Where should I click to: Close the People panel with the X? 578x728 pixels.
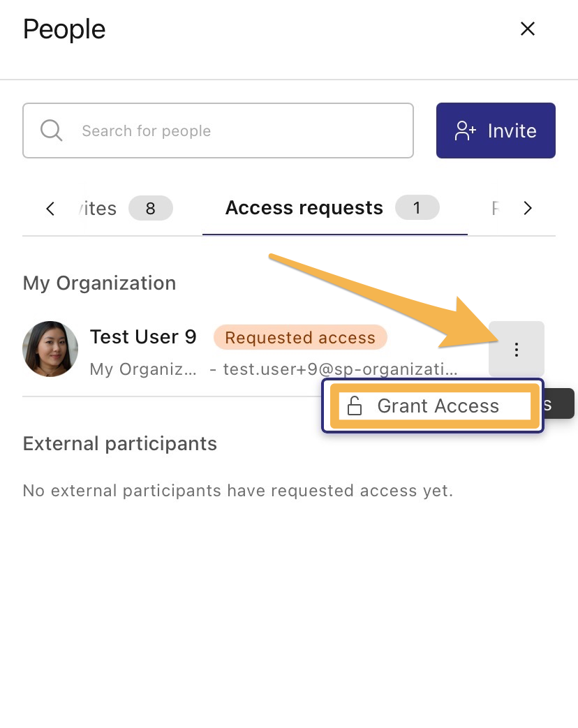[x=527, y=29]
